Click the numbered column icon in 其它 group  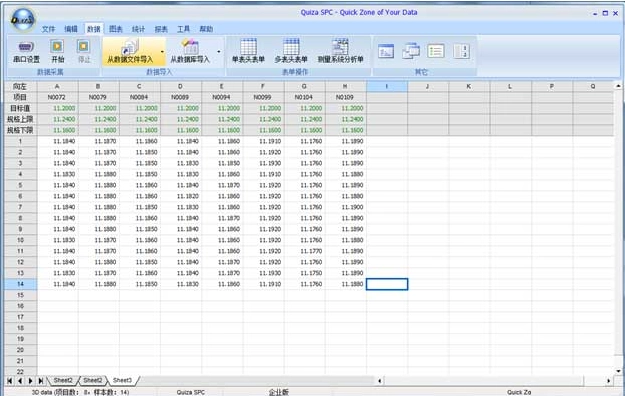coord(461,51)
